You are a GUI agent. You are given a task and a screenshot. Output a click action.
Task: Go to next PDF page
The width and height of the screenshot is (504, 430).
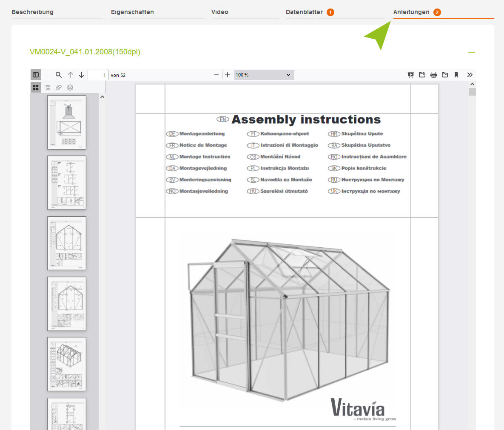pos(81,75)
